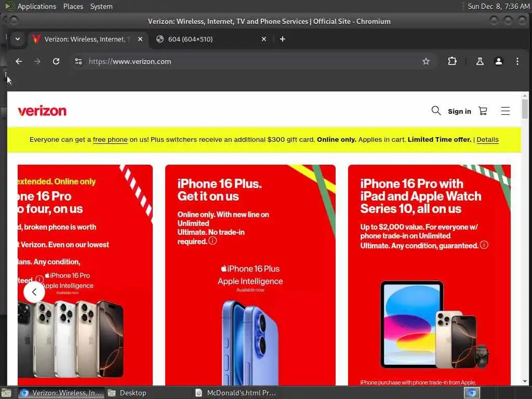Open info icon on iPad and Apple Watch offer
Viewport: 532px width, 399px height.
tap(484, 245)
